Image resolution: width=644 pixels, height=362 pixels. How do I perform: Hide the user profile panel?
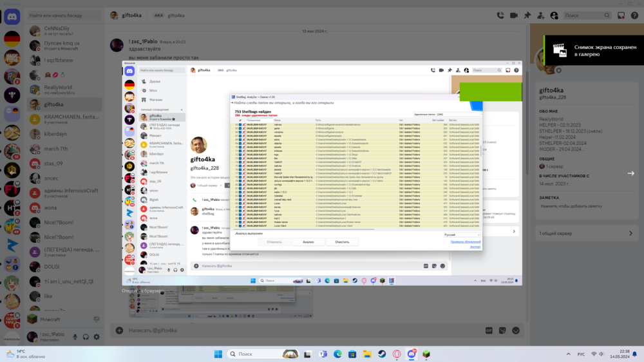tap(554, 15)
